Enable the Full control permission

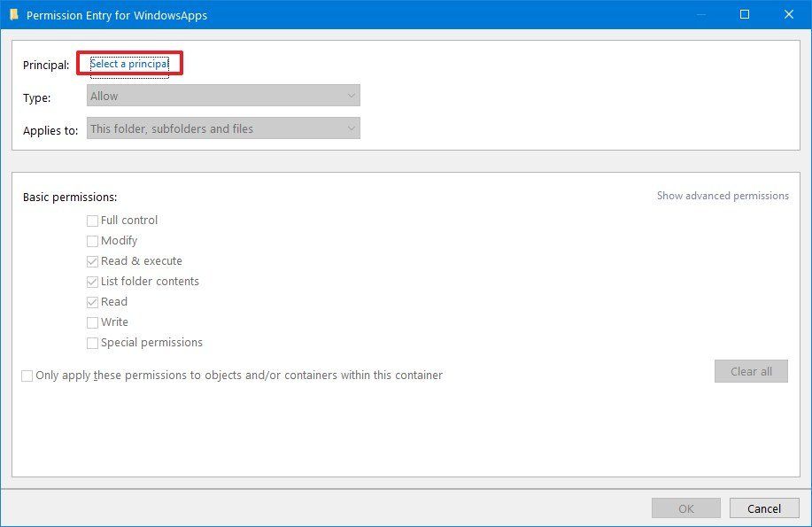click(x=92, y=220)
